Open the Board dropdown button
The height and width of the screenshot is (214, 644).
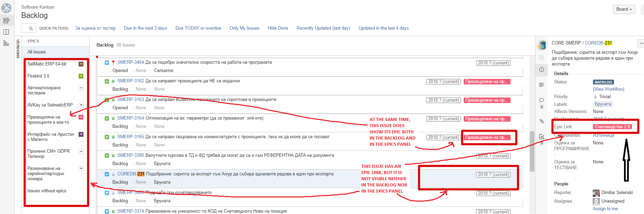(624, 9)
